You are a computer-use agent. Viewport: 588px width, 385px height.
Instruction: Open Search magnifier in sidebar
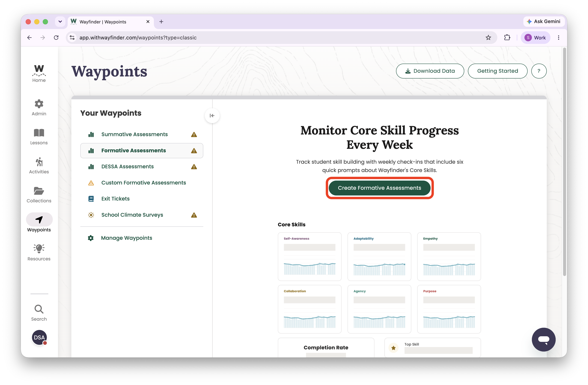(39, 309)
